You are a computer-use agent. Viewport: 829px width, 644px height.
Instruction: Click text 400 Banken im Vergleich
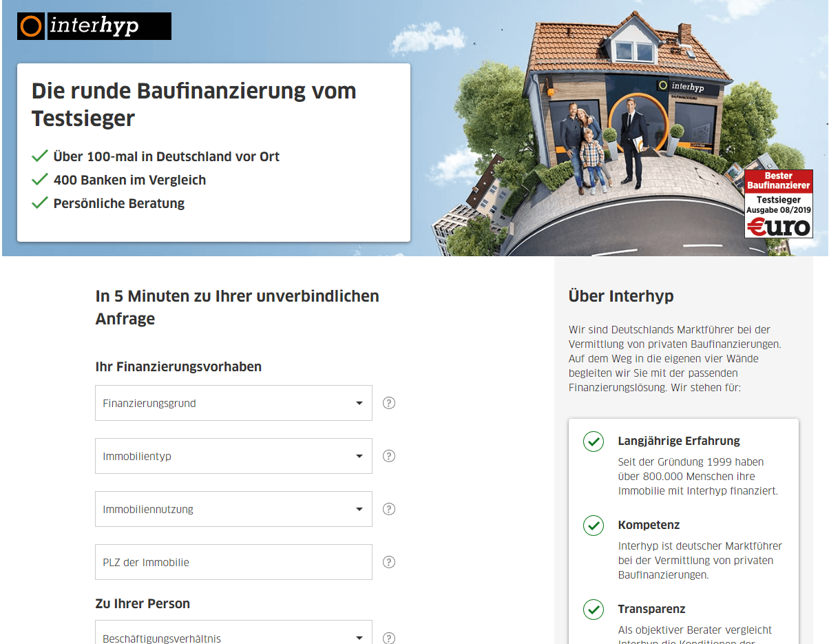[129, 180]
